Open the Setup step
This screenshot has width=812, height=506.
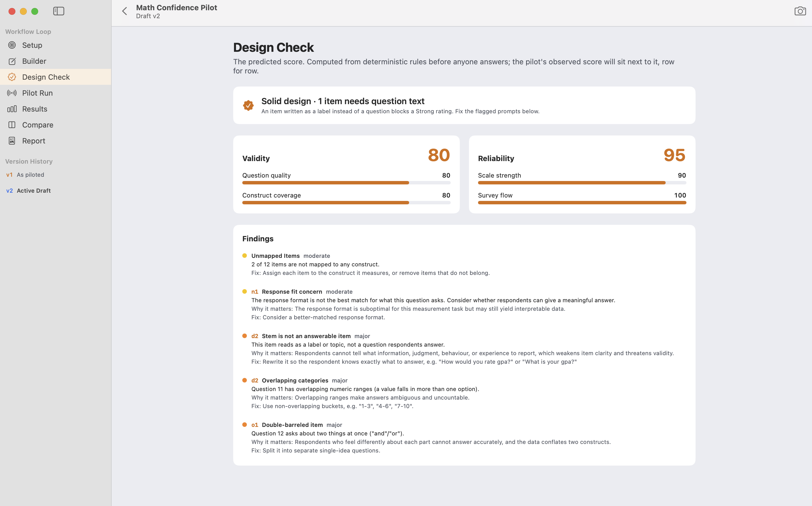pyautogui.click(x=56, y=45)
